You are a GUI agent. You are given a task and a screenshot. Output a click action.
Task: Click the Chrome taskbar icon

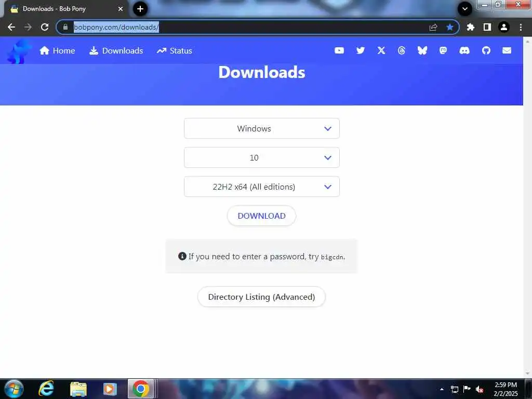[141, 389]
